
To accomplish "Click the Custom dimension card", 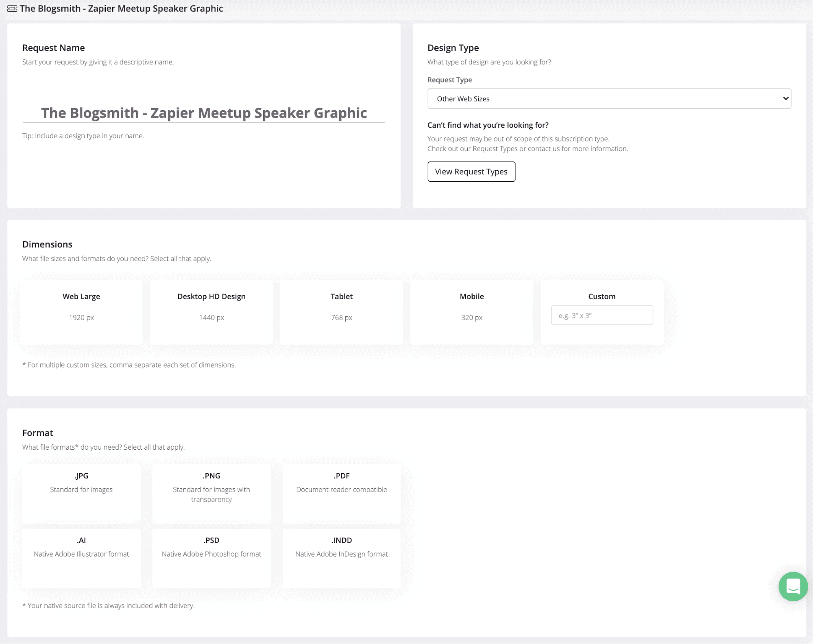I will point(602,296).
